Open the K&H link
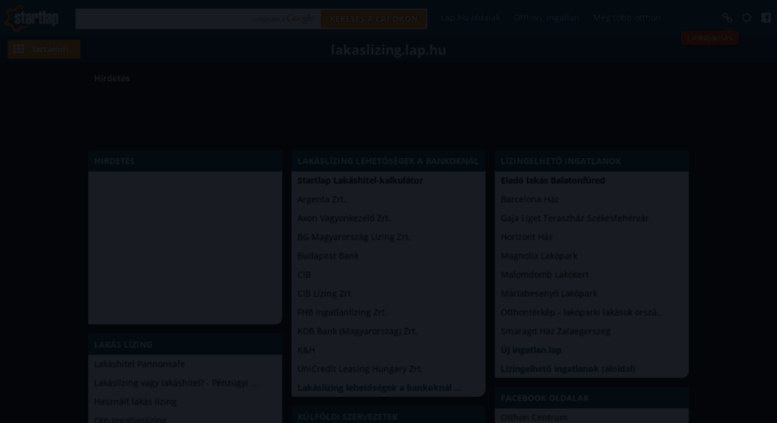 click(306, 350)
